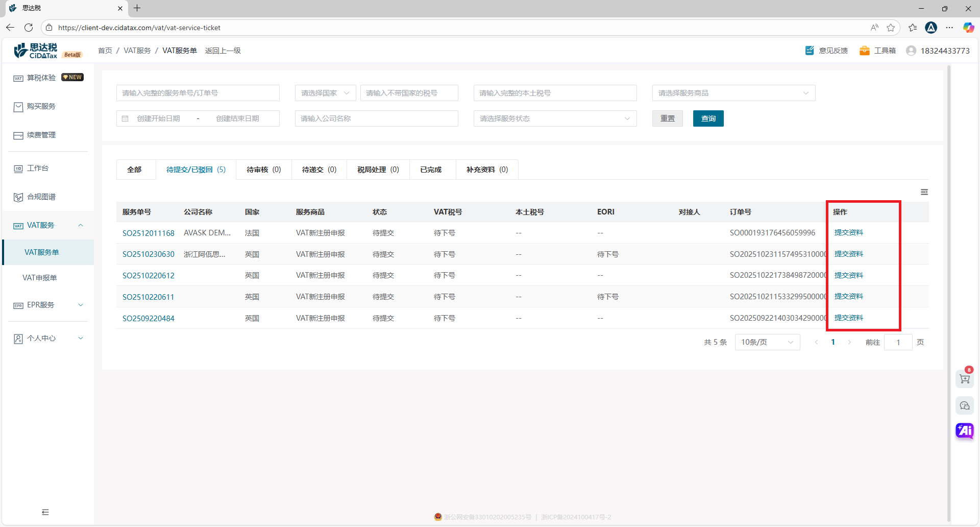Open the 请选择服务商品 dropdown
This screenshot has height=527, width=980.
[x=733, y=93]
